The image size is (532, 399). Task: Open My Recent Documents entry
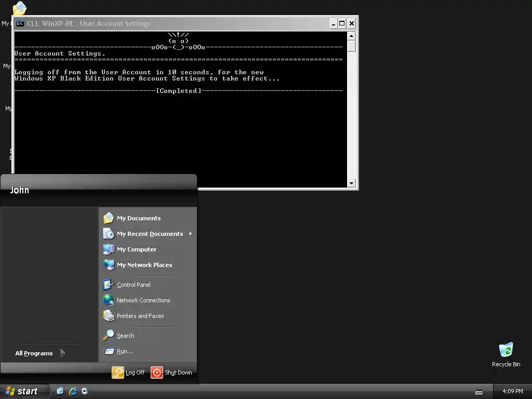148,234
